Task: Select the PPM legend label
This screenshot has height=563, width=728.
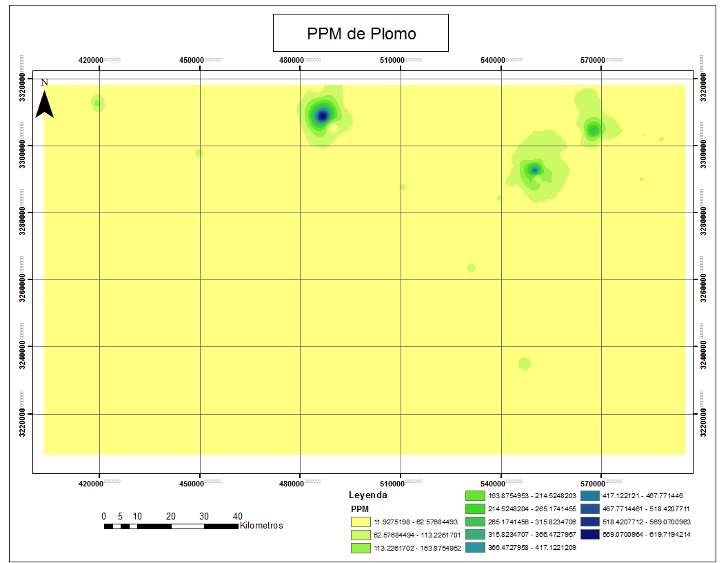Action: click(x=361, y=508)
